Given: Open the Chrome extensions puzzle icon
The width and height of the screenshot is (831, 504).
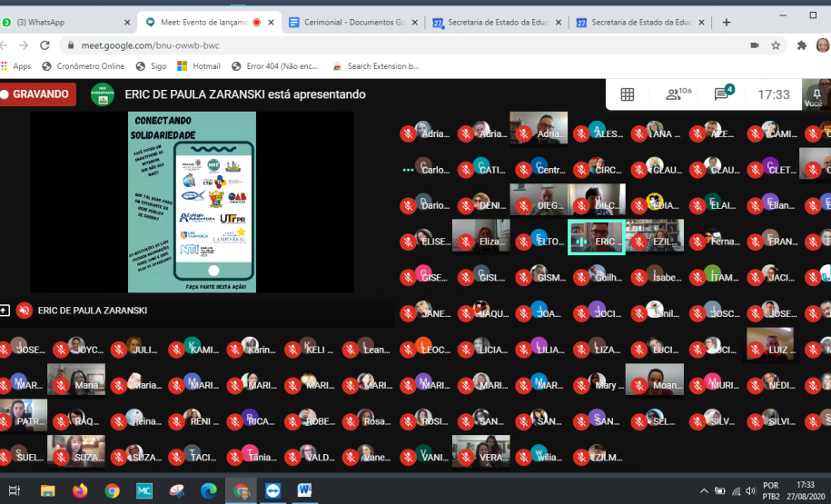Looking at the screenshot, I should pyautogui.click(x=801, y=45).
